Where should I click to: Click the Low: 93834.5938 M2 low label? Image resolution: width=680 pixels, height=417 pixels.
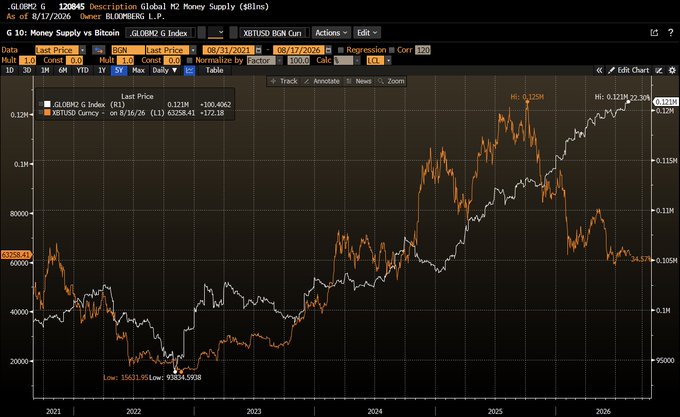(175, 378)
